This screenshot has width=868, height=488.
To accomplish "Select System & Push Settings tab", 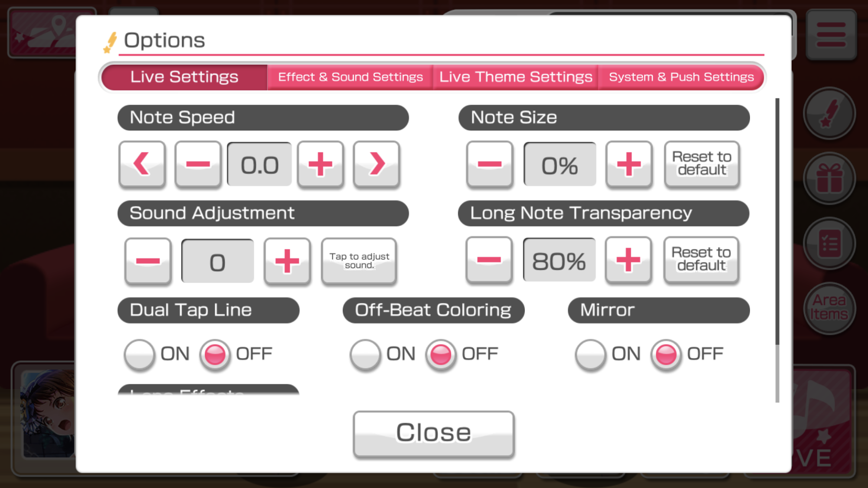I will pos(681,76).
